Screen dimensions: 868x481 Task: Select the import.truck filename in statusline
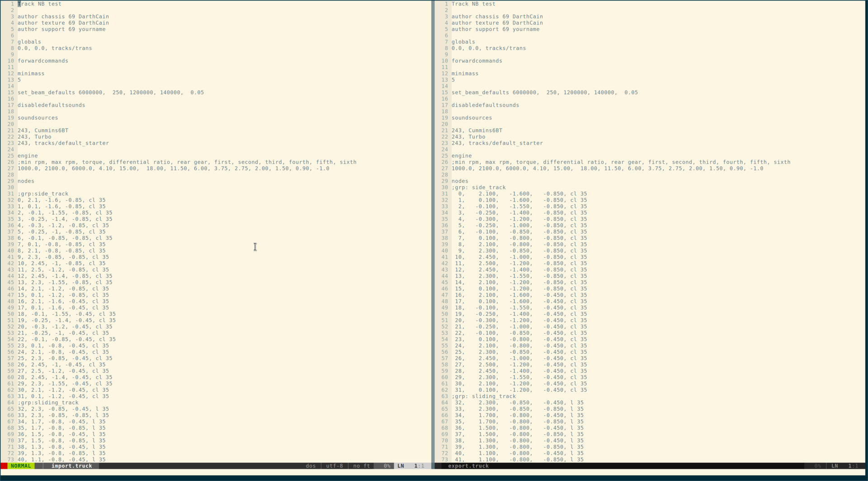[71, 466]
